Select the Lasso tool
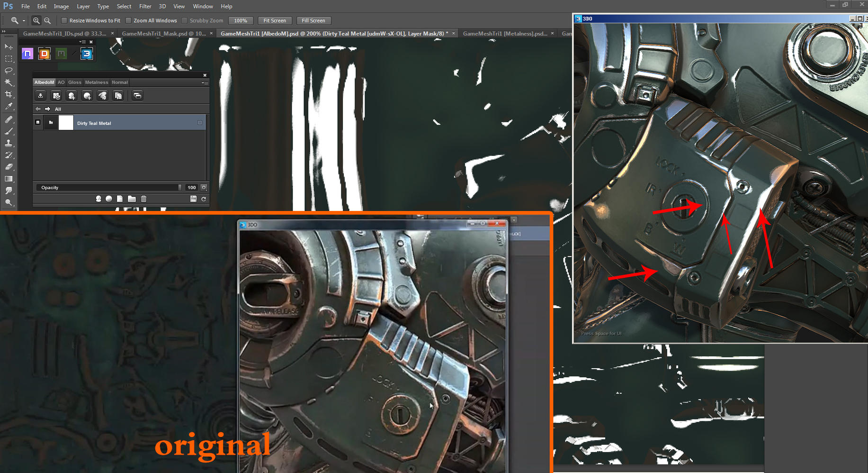Viewport: 868px width, 473px height. [x=9, y=70]
